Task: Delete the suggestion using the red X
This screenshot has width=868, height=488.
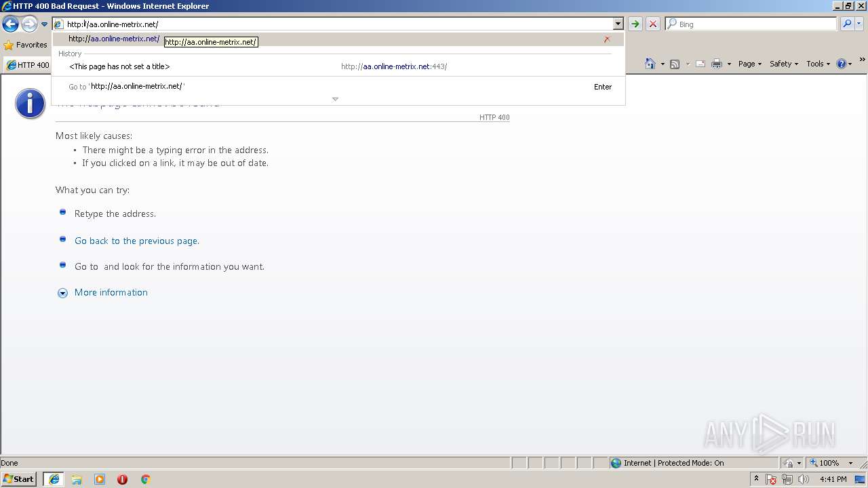Action: click(x=607, y=39)
